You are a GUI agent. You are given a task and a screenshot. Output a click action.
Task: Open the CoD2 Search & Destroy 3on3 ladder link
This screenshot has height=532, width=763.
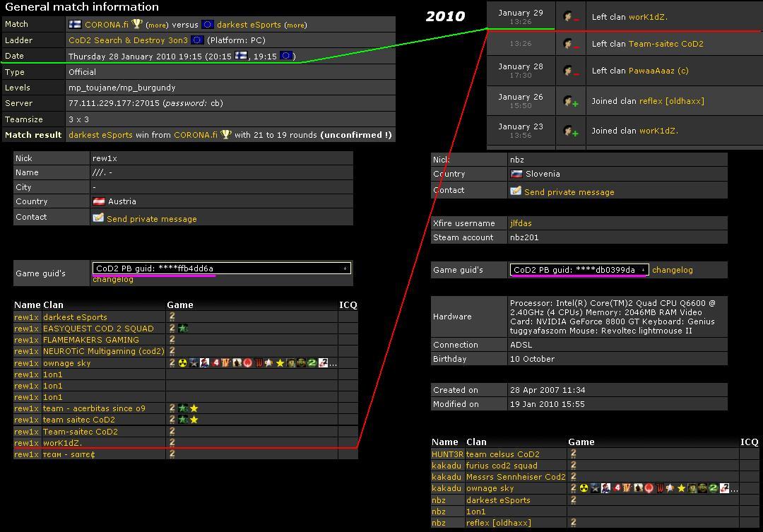[128, 40]
